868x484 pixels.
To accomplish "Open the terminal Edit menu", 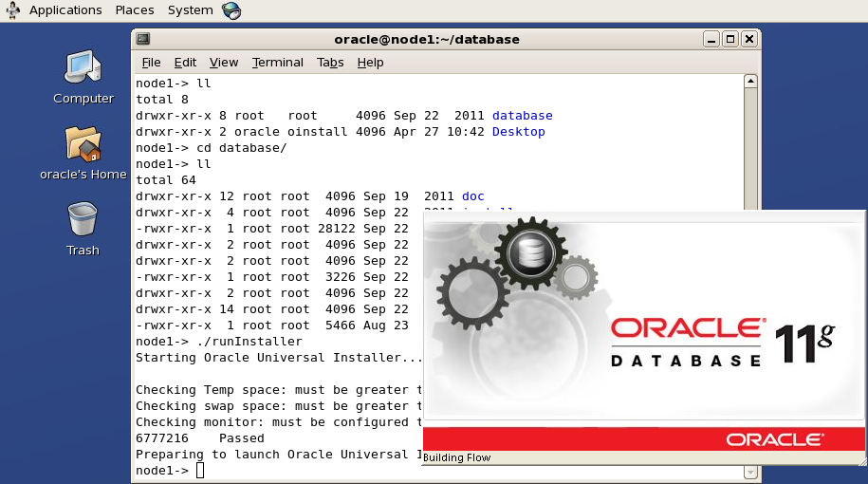I will (185, 63).
